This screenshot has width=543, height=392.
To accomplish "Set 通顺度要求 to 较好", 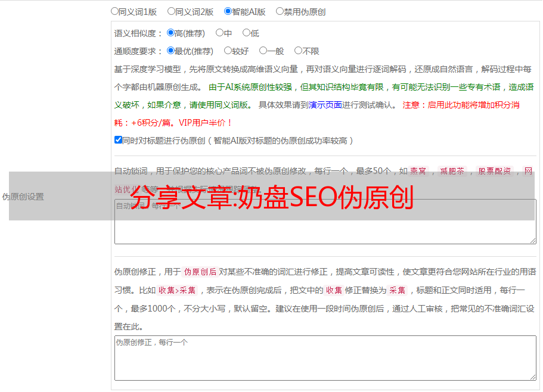I will (228, 51).
